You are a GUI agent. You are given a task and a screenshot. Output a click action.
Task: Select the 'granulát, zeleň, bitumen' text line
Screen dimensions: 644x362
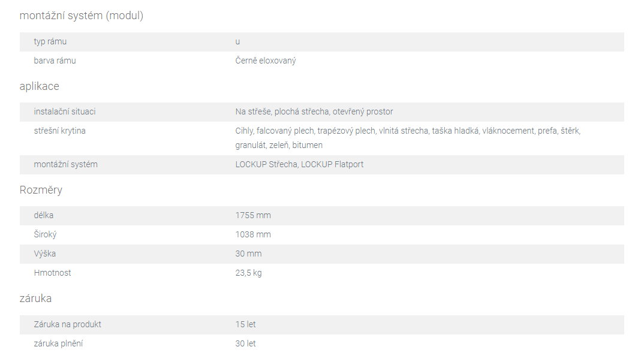(279, 145)
